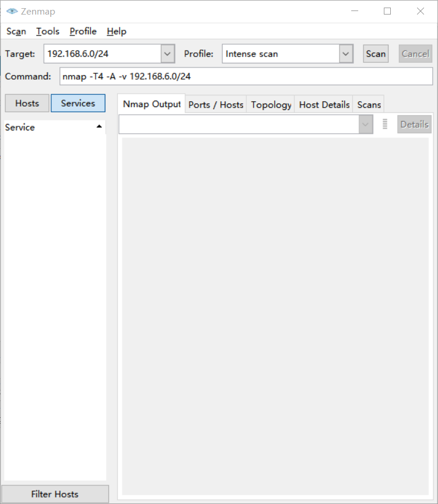Click the Details button
This screenshot has width=438, height=504.
[x=414, y=124]
